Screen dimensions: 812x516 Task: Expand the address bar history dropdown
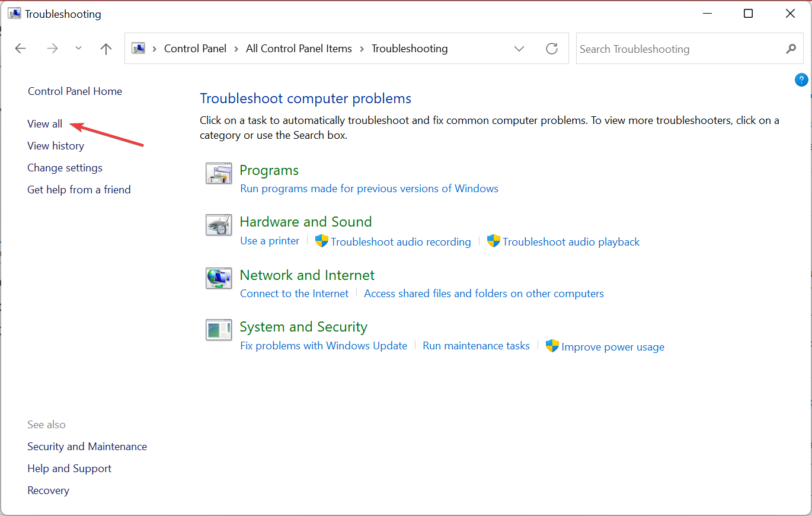pyautogui.click(x=519, y=49)
